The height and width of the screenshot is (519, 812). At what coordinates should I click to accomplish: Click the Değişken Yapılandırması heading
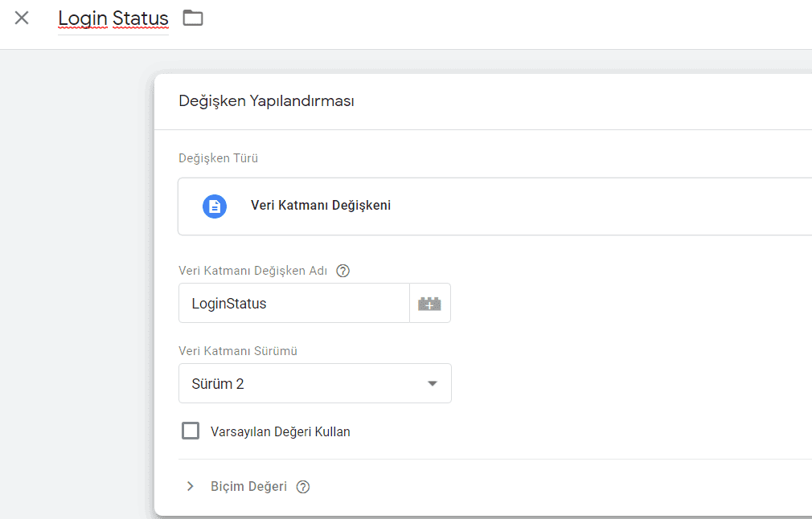point(266,101)
